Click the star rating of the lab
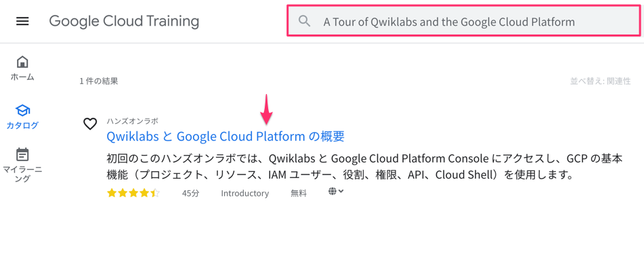 coord(133,193)
